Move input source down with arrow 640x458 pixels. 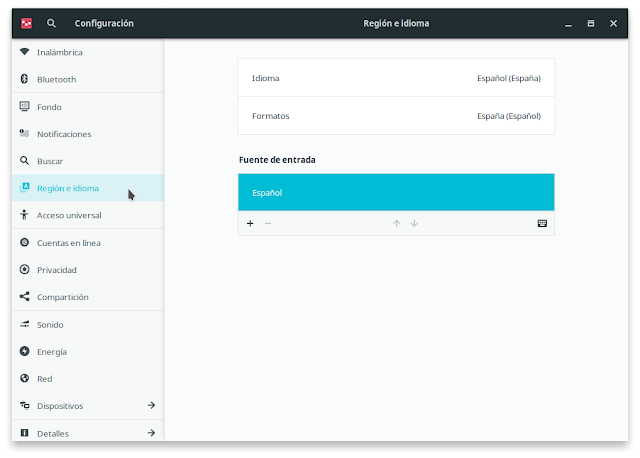point(414,223)
